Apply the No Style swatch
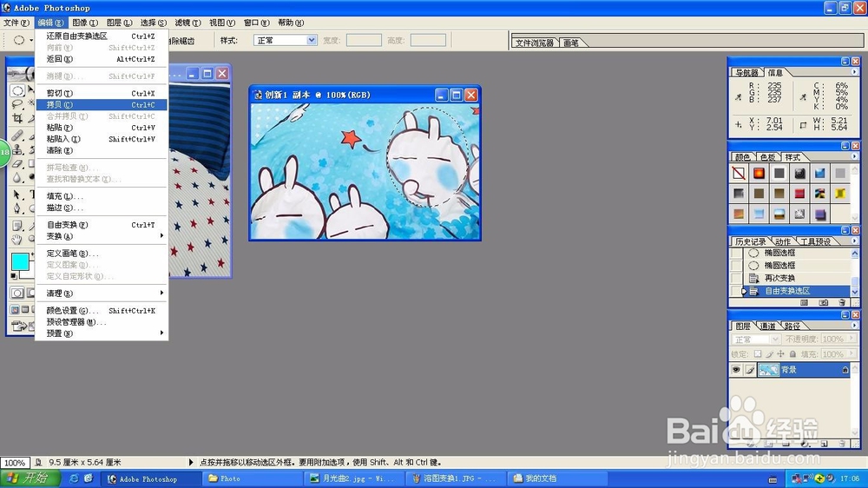Image resolution: width=868 pixels, height=488 pixels. (739, 174)
